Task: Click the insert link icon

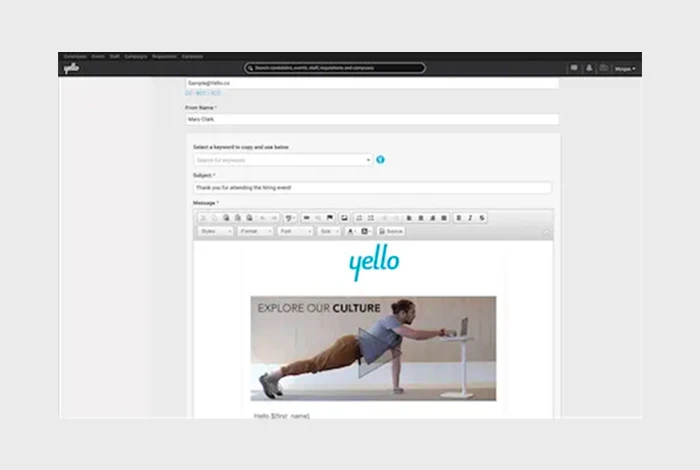Action: tap(306, 217)
